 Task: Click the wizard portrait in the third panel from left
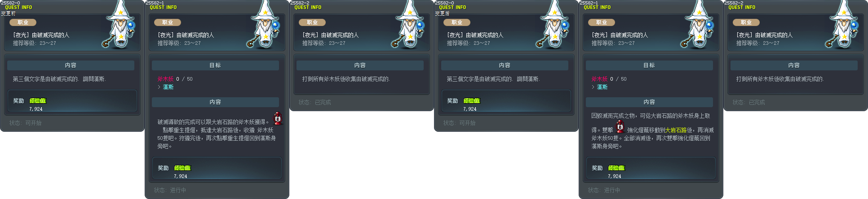pos(408,25)
